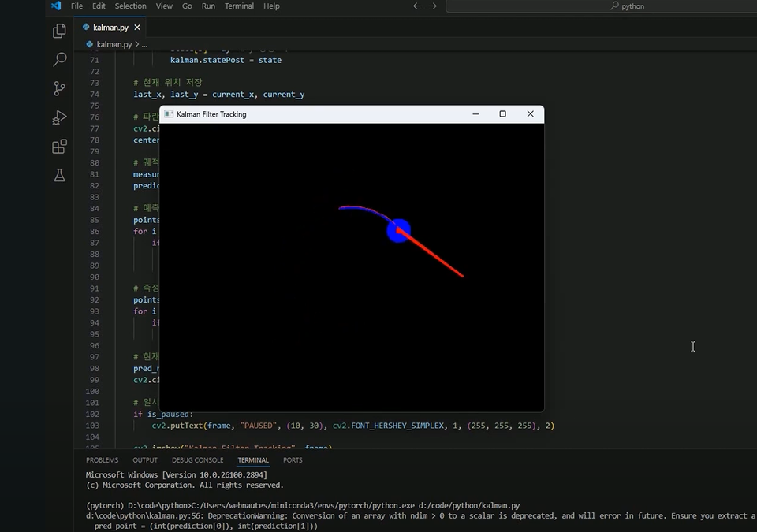Minimize the Kalman Filter Tracking window
This screenshot has width=757, height=532.
(475, 114)
